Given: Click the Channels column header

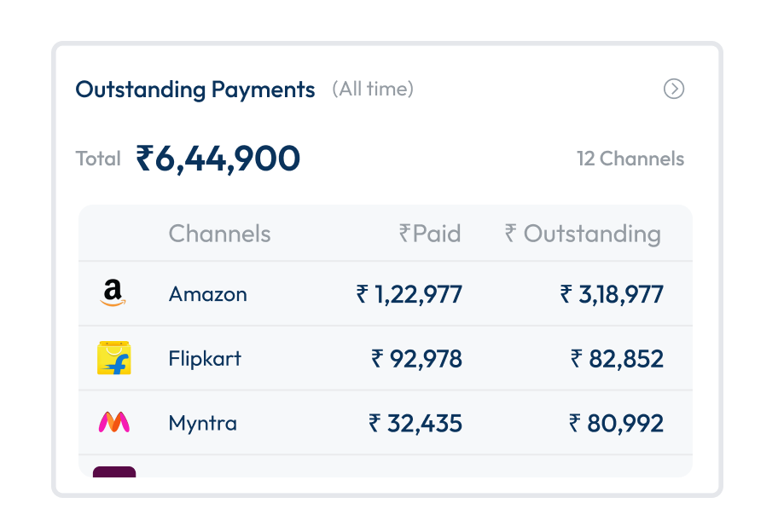Looking at the screenshot, I should coord(219,234).
